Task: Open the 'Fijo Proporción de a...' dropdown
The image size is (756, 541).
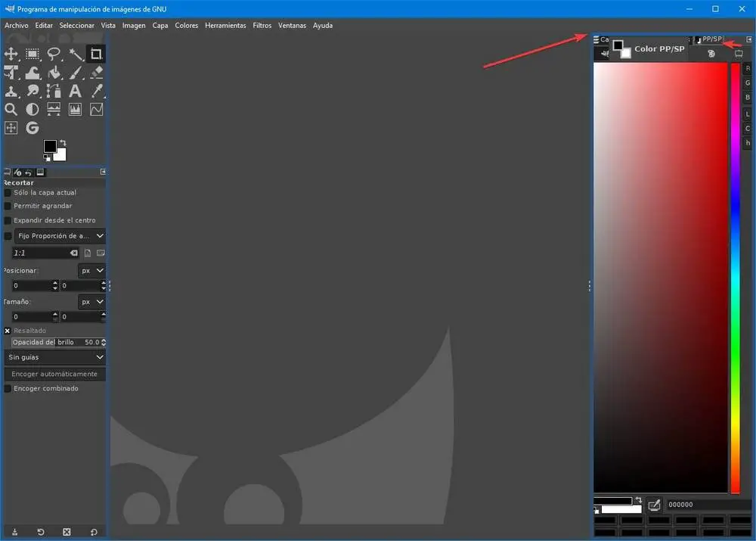Action: 60,236
